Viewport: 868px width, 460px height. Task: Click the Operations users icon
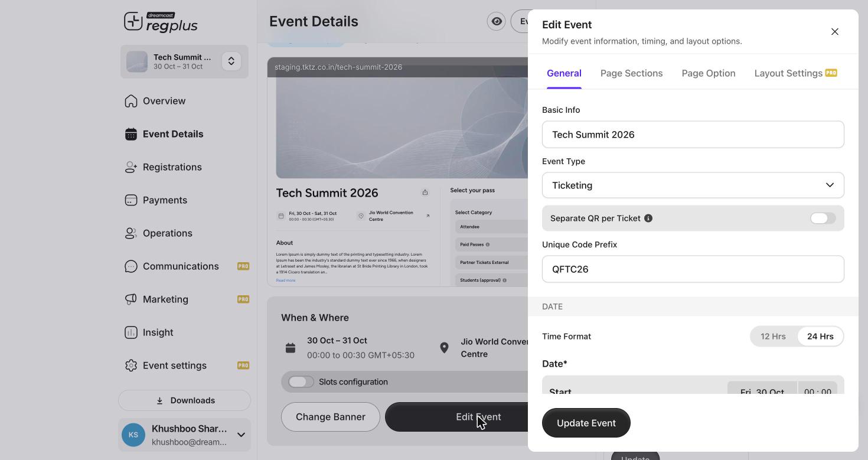tap(131, 233)
